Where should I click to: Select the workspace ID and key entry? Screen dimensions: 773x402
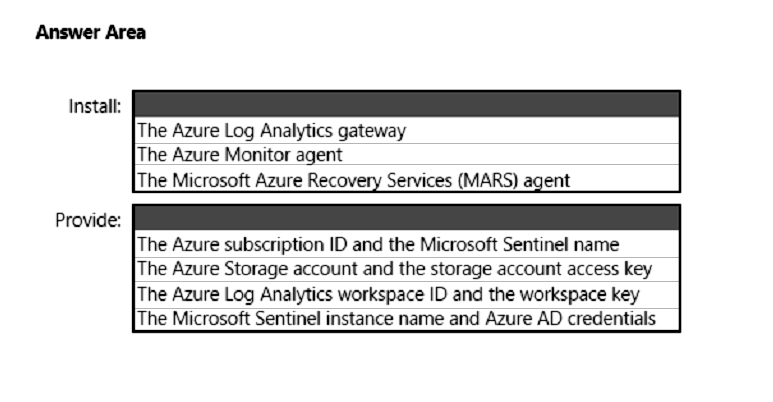tap(387, 294)
